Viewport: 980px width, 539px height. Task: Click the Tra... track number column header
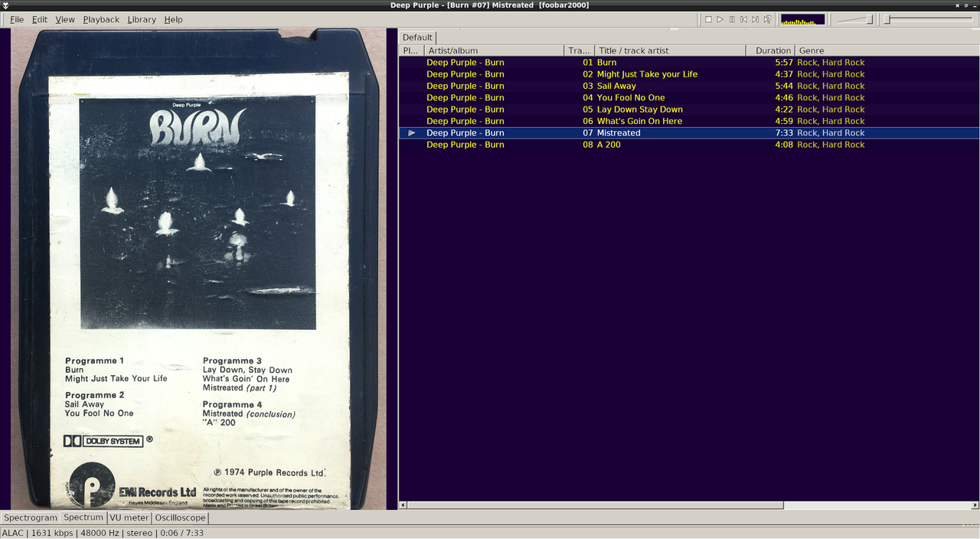pos(579,51)
